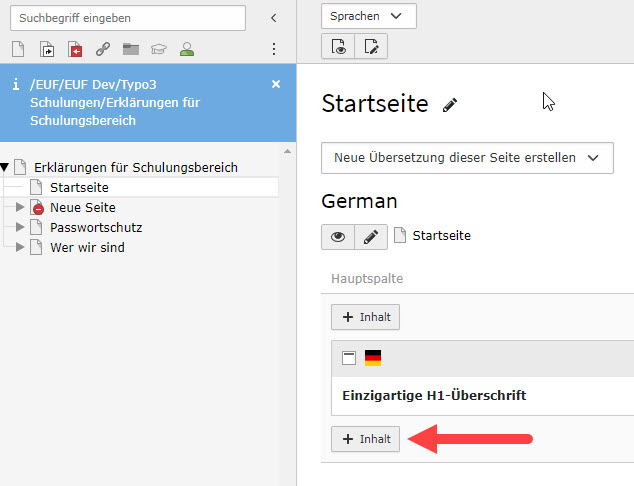Click the green user icon in the tree toolbar

(186, 49)
